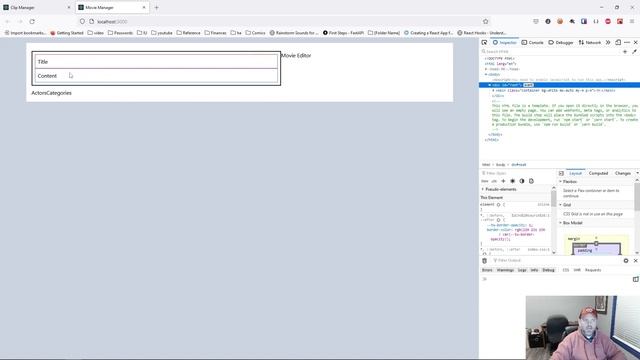The height and width of the screenshot is (360, 640).
Task: Toggle Logs console filter
Action: 522,270
